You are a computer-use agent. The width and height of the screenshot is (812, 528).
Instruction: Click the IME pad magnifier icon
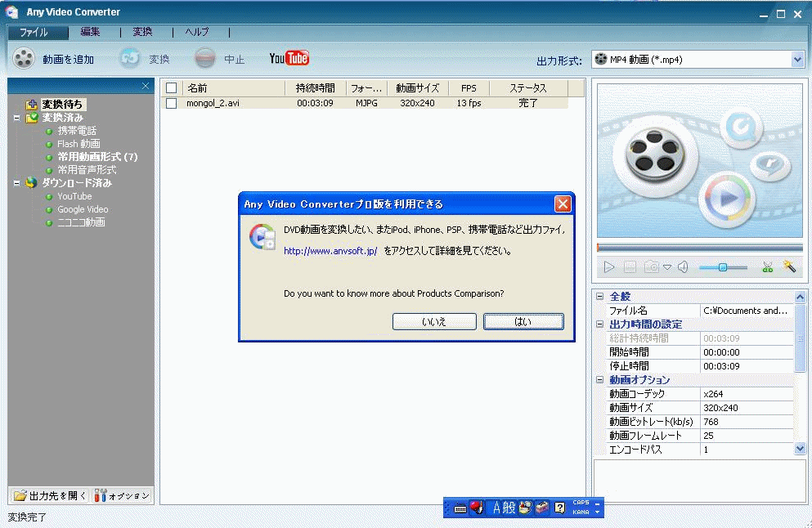[x=525, y=508]
